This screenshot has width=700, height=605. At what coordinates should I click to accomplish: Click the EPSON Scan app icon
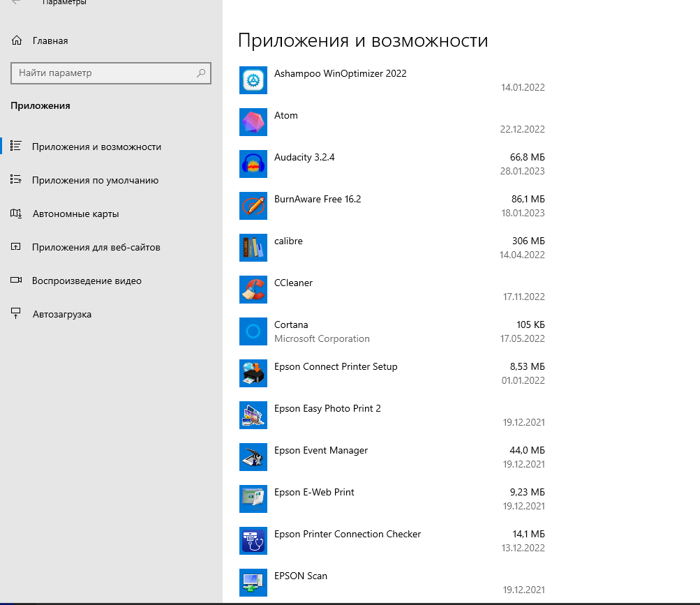pos(253,583)
